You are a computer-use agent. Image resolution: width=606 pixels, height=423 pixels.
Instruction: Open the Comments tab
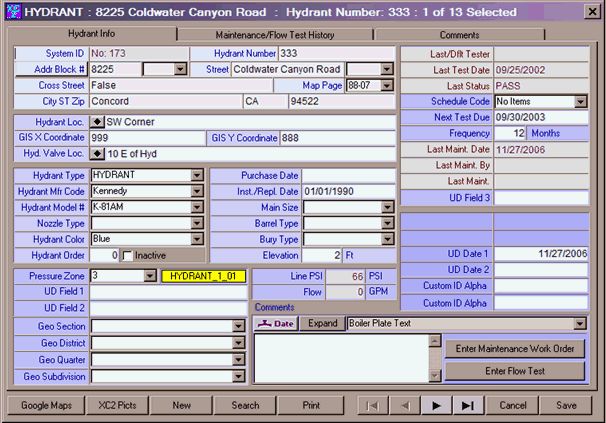pyautogui.click(x=487, y=34)
